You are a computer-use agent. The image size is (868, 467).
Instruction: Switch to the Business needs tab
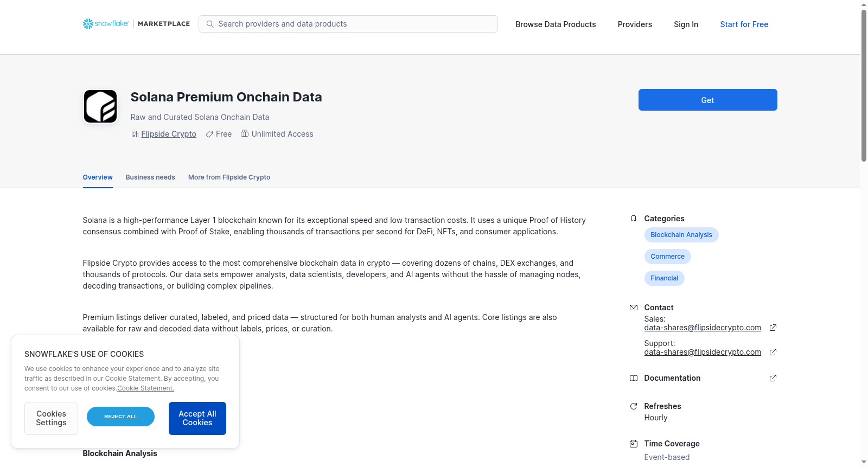point(150,177)
